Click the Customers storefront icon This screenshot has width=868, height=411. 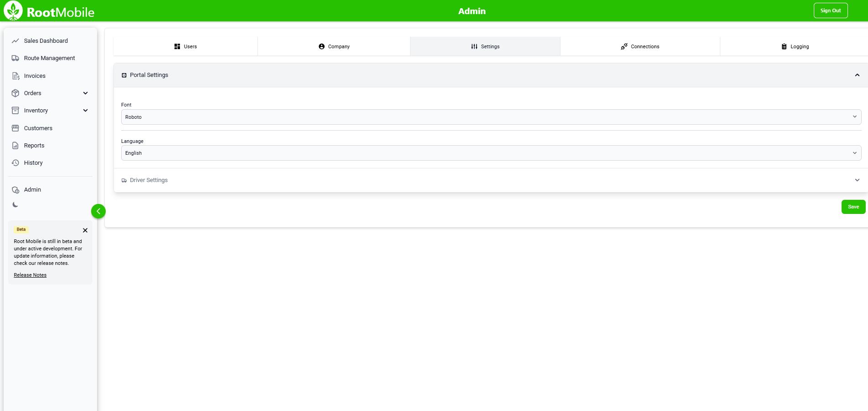coord(15,128)
